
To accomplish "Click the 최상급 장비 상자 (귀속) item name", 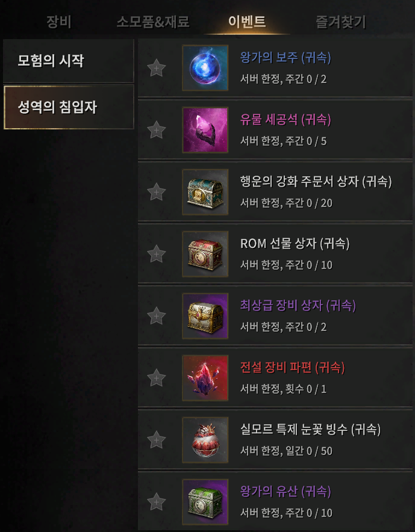I will point(298,306).
